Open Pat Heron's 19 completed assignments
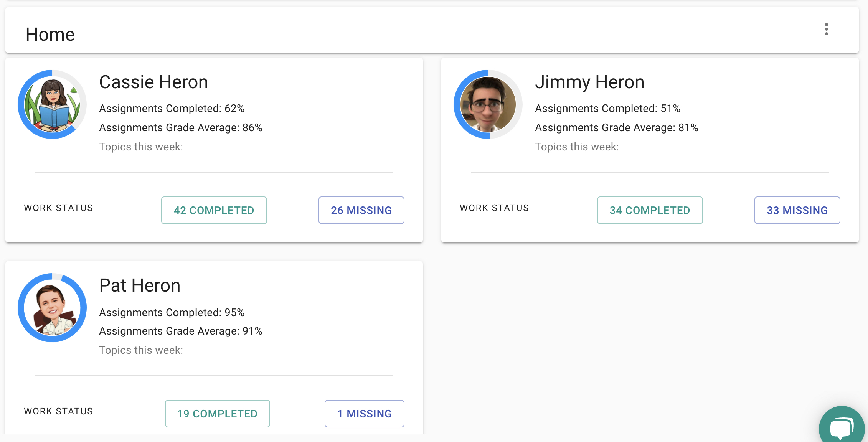 (217, 413)
